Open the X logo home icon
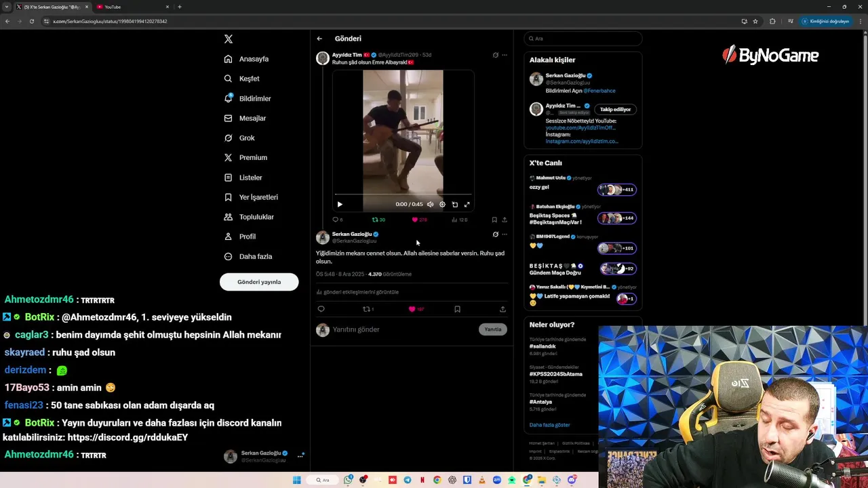868x488 pixels. [229, 39]
